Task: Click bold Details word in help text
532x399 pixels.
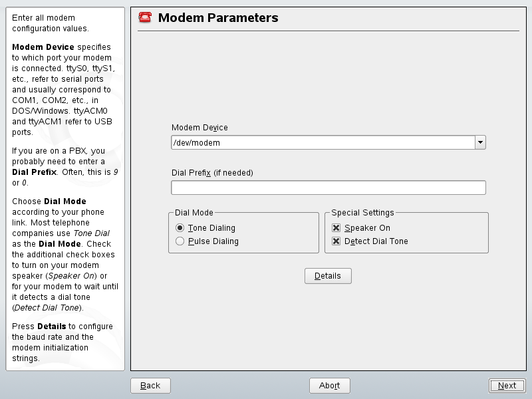Action: (x=51, y=327)
